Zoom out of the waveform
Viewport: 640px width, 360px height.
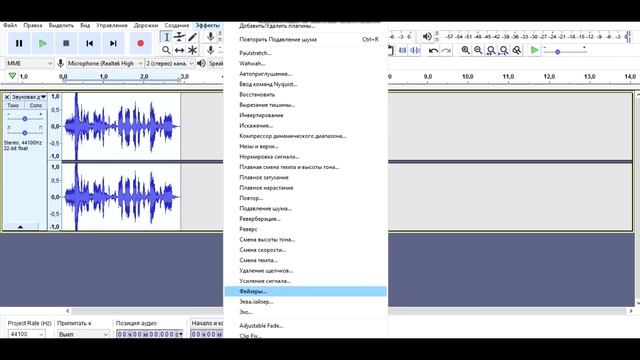478,50
